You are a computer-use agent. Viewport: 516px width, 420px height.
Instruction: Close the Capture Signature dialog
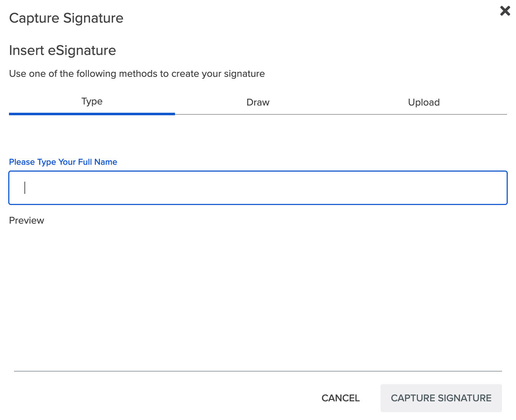pos(505,11)
